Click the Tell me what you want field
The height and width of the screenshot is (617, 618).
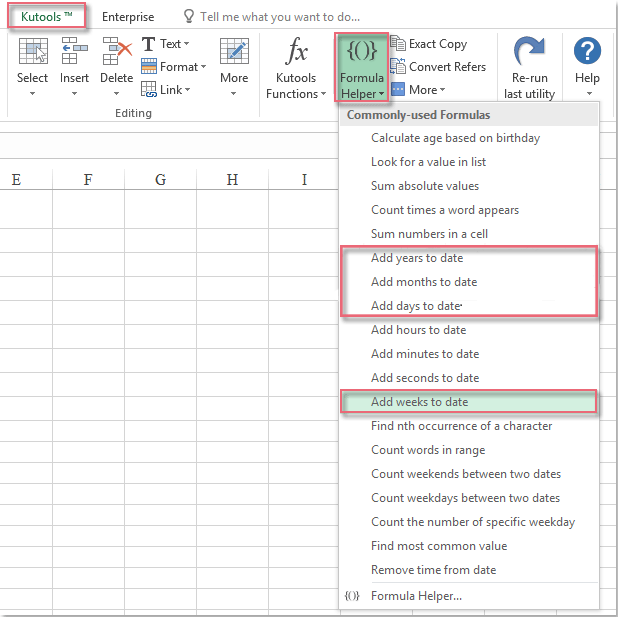tap(280, 17)
